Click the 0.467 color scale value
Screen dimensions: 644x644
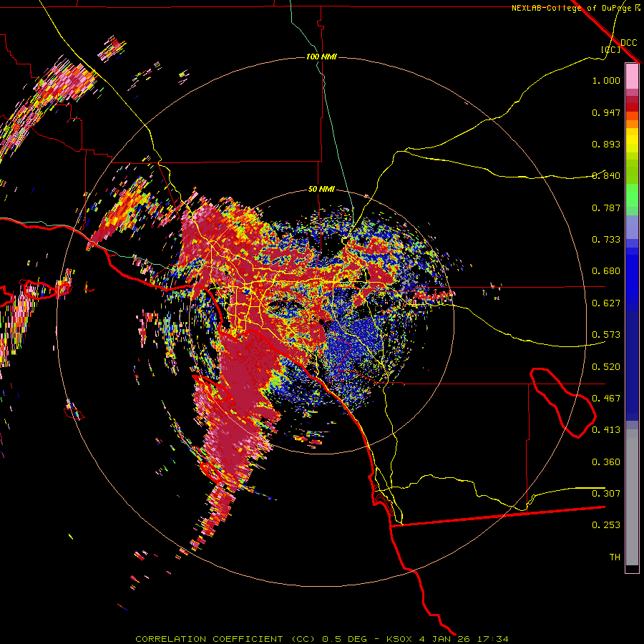click(x=606, y=399)
